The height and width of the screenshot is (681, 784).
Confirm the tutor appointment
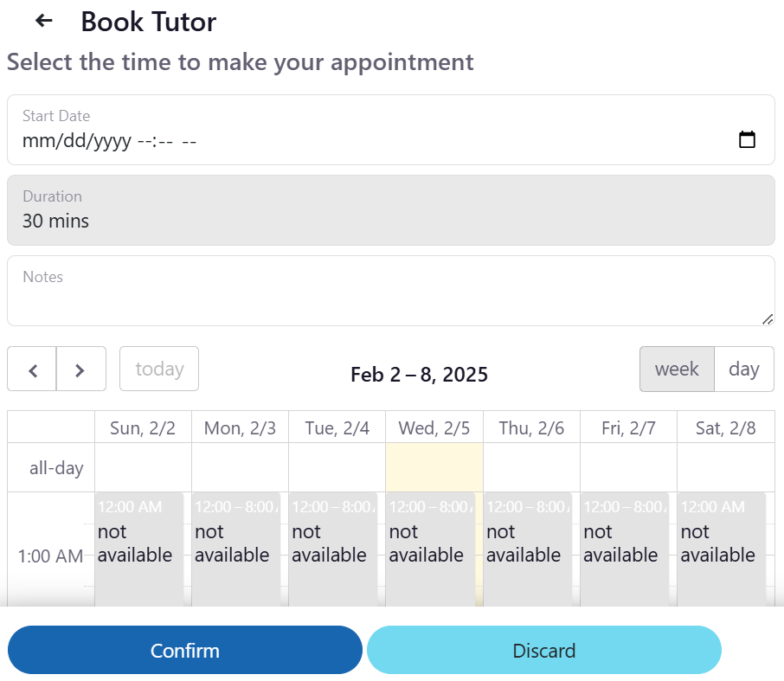(x=185, y=650)
